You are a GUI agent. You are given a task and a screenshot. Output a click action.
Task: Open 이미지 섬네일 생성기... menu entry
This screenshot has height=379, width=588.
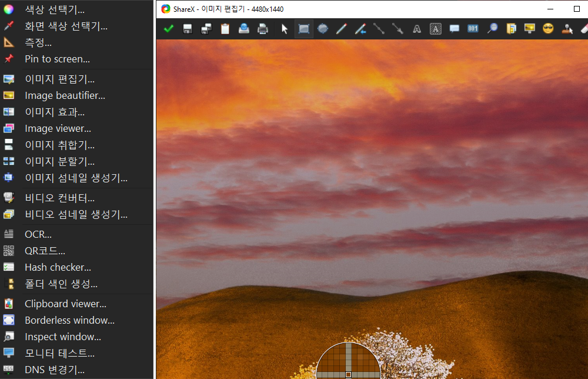pos(76,178)
